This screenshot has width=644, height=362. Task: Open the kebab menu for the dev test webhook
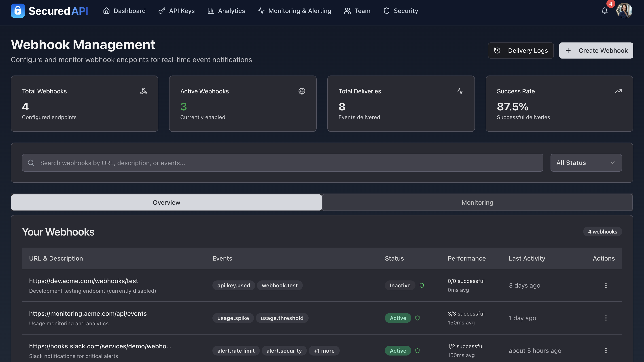[x=606, y=285]
